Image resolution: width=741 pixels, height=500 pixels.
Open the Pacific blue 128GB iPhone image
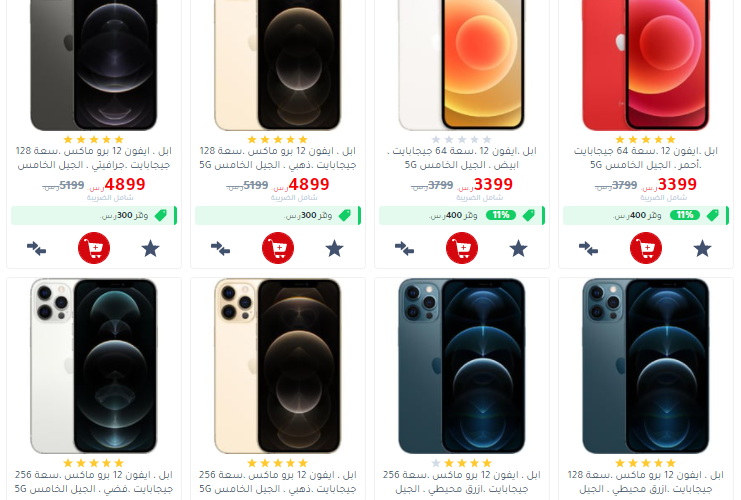646,366
